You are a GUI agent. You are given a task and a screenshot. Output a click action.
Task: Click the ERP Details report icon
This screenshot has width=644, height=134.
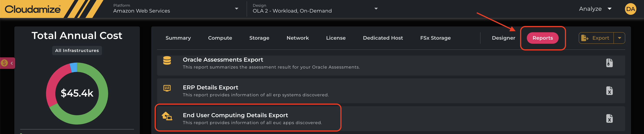click(167, 88)
